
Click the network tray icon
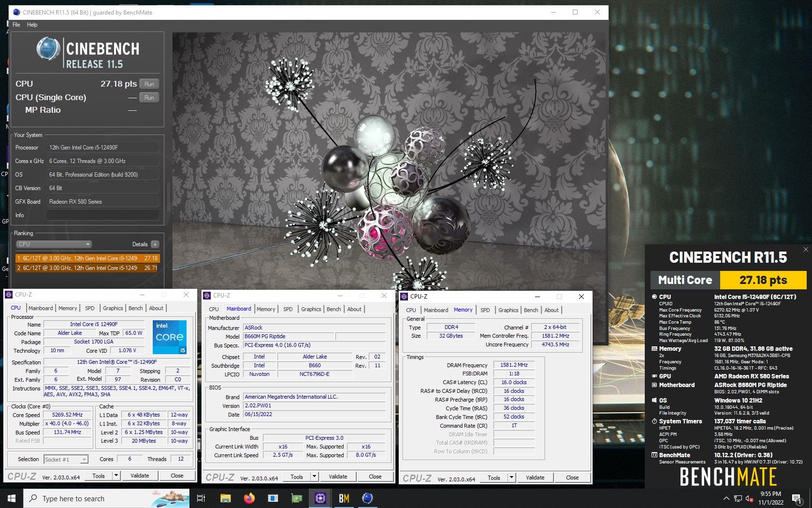pos(738,498)
